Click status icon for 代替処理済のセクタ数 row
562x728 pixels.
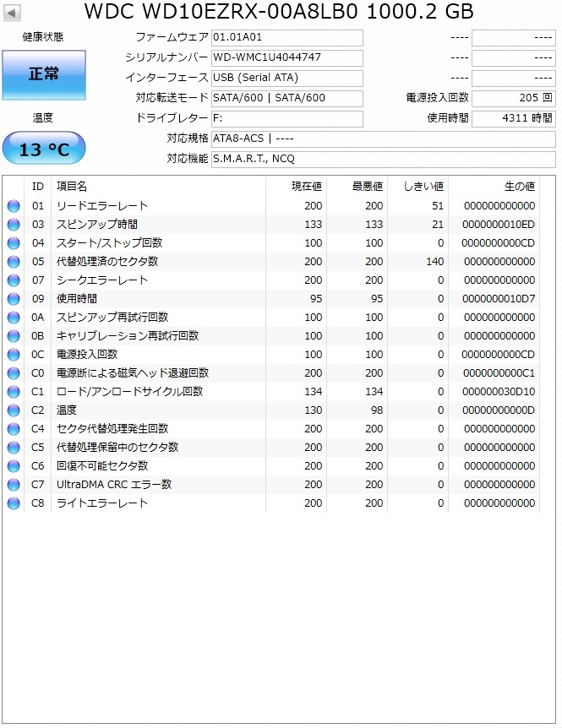[14, 262]
